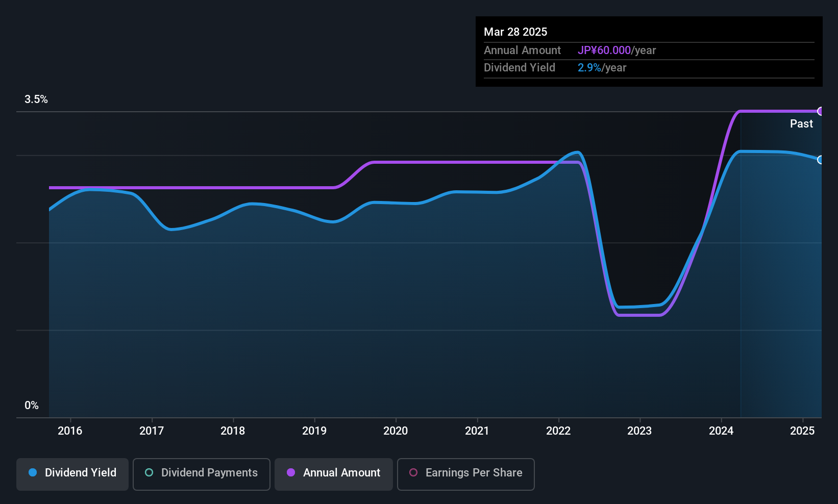The image size is (838, 504).
Task: Show the Earnings Per Share series label
Action: 474,473
